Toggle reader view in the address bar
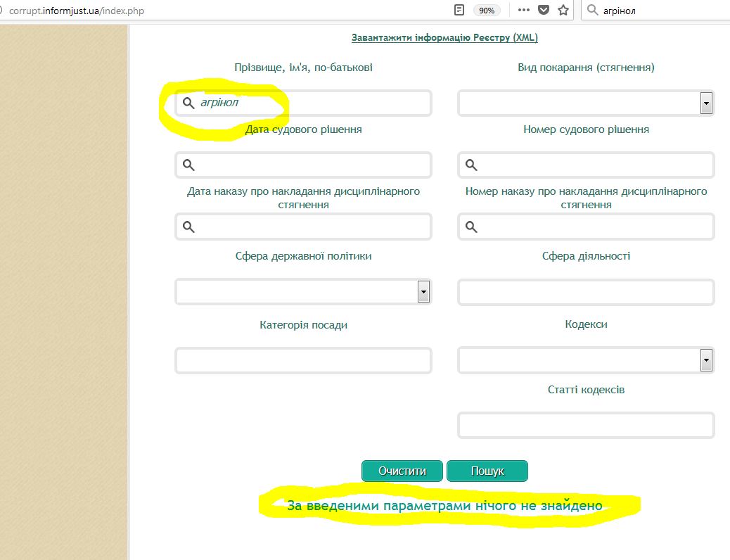This screenshot has width=730, height=560. click(459, 11)
